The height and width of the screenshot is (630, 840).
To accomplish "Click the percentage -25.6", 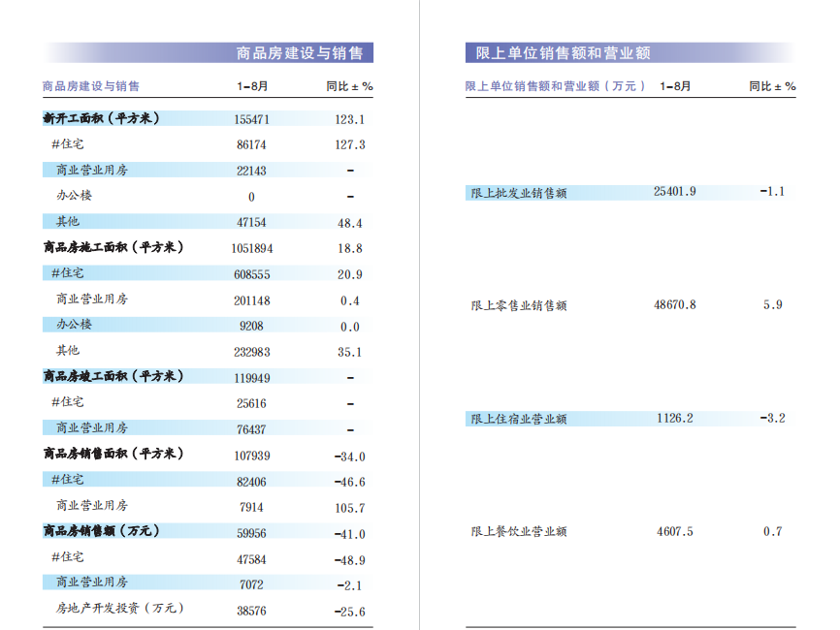I will [x=350, y=612].
